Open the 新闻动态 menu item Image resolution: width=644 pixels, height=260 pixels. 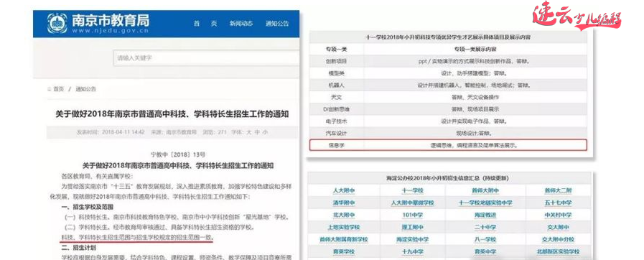241,24
